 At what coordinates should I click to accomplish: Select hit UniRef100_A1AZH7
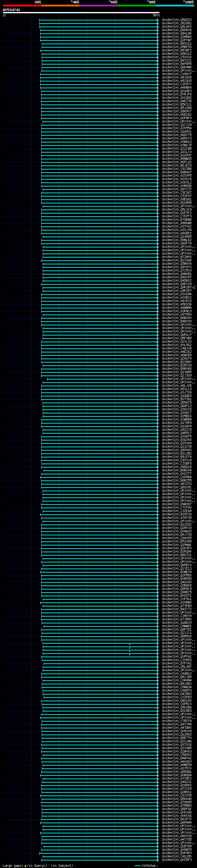[177, 155]
